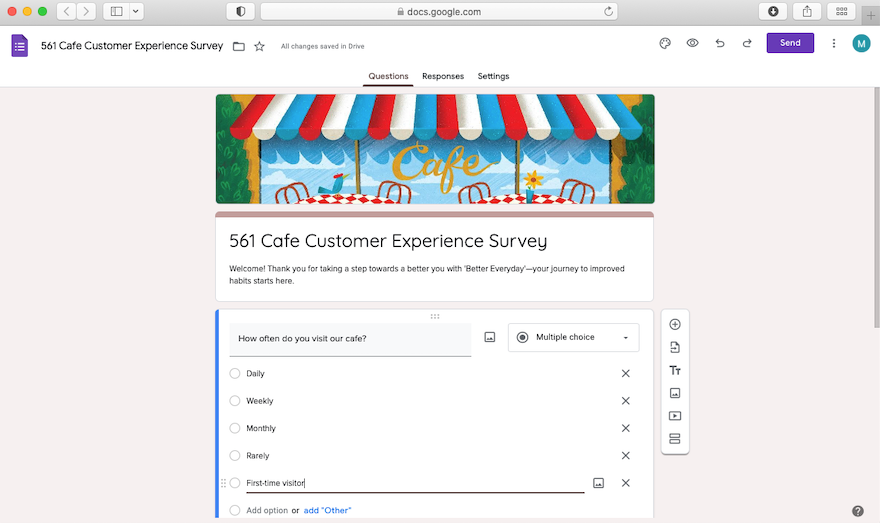880x523 pixels.
Task: Select the Weekly radio button
Action: (235, 401)
